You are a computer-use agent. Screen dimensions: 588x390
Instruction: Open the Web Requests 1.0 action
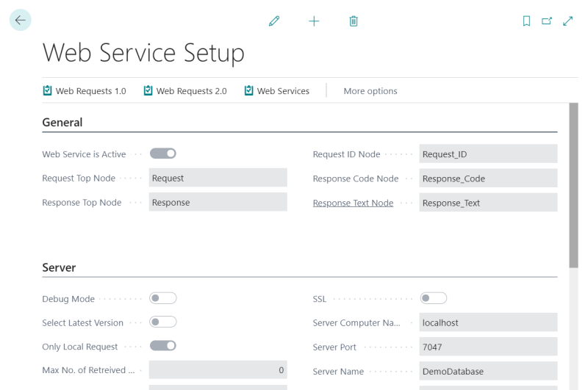(x=85, y=91)
